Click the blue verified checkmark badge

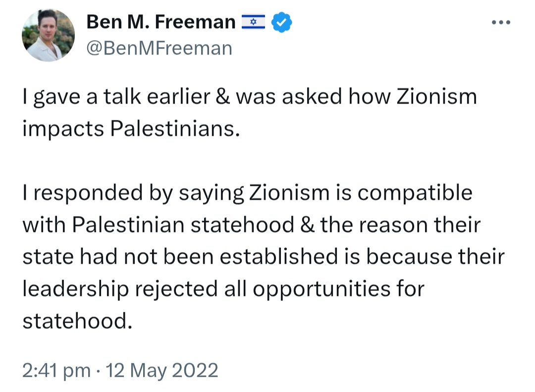pyautogui.click(x=281, y=22)
